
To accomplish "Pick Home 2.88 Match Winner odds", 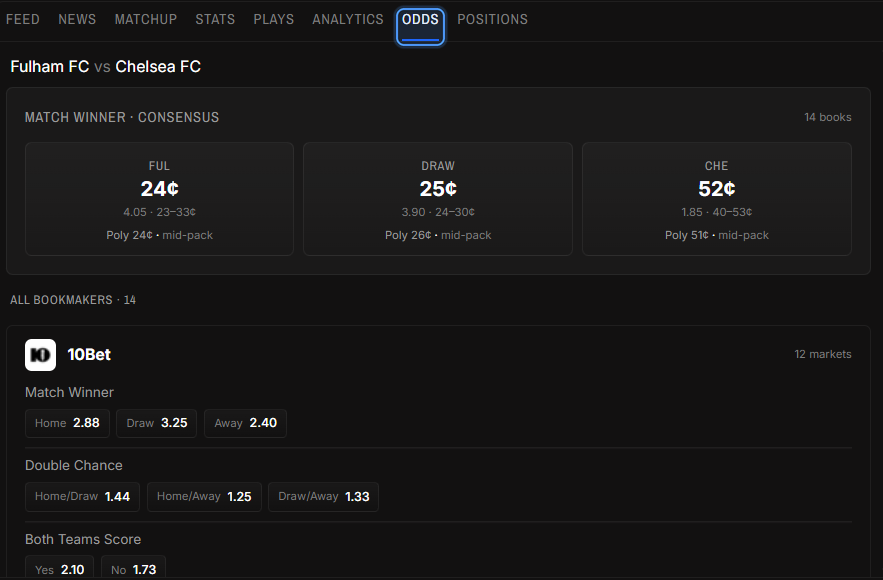I will tap(67, 423).
